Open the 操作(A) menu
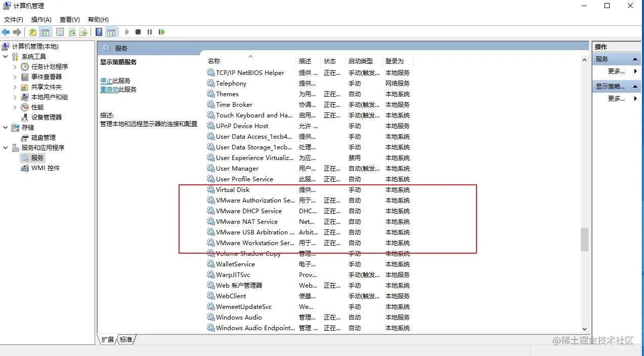644x356 pixels. pyautogui.click(x=41, y=20)
